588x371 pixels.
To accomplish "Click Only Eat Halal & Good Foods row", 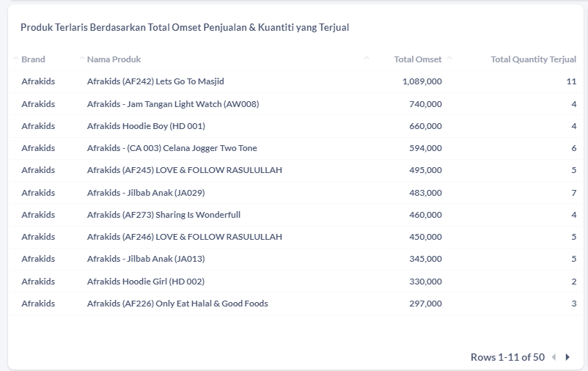I will point(296,304).
